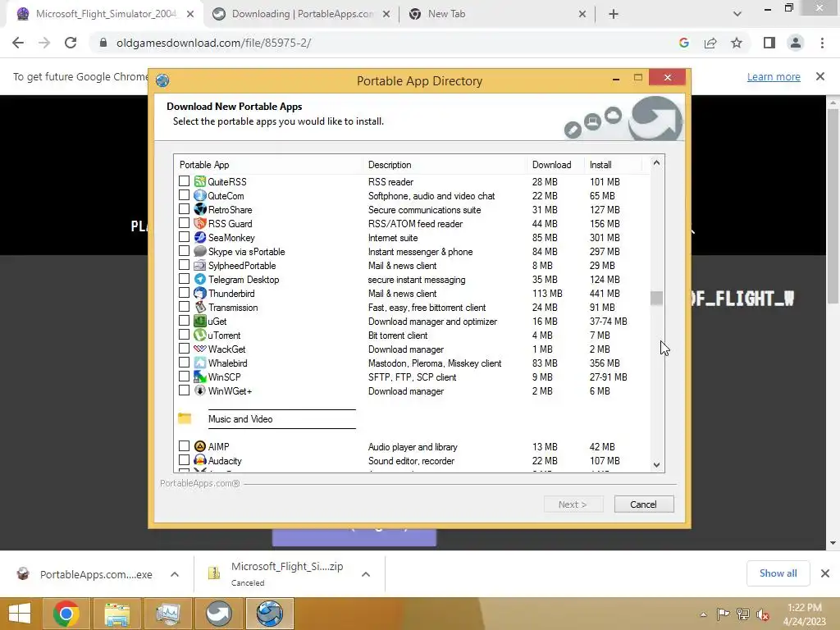
Task: Click the Thunderbird app icon
Action: [200, 293]
